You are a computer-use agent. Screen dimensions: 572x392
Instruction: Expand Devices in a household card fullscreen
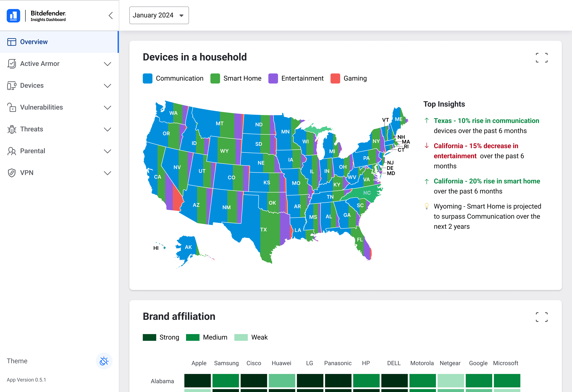(x=541, y=57)
